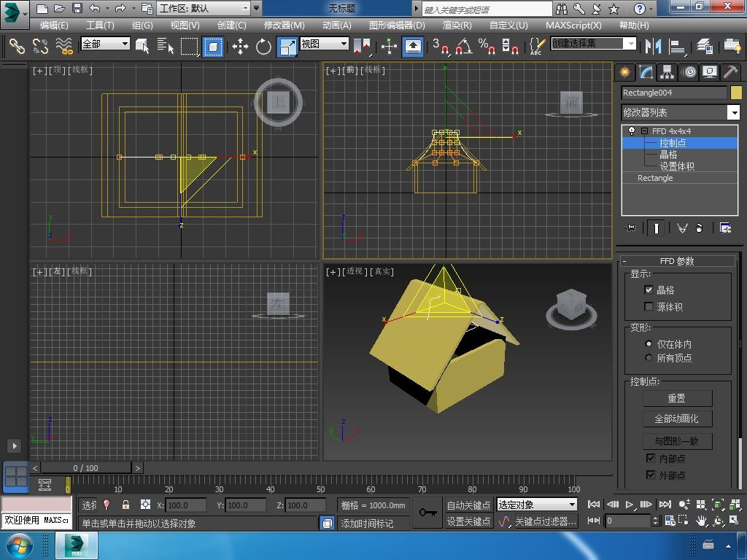This screenshot has width=747, height=560.
Task: Open the 修改器列表 modifier list dropdown
Action: 734,112
